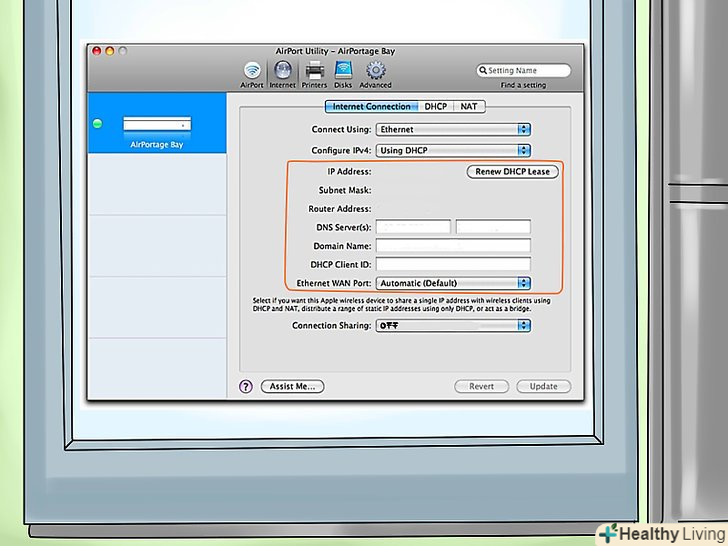
Task: Switch to the DHCP tab
Action: [x=436, y=106]
